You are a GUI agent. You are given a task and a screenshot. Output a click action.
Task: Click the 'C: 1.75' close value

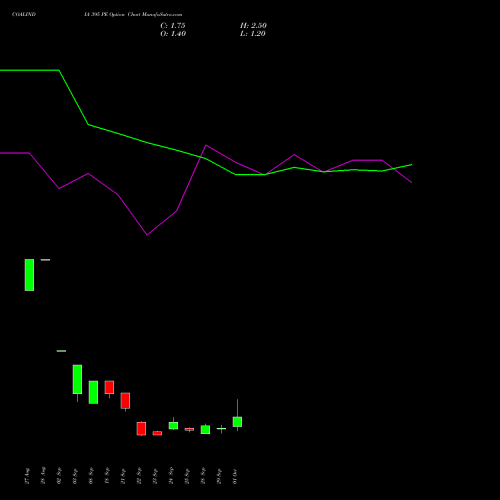click(x=173, y=26)
